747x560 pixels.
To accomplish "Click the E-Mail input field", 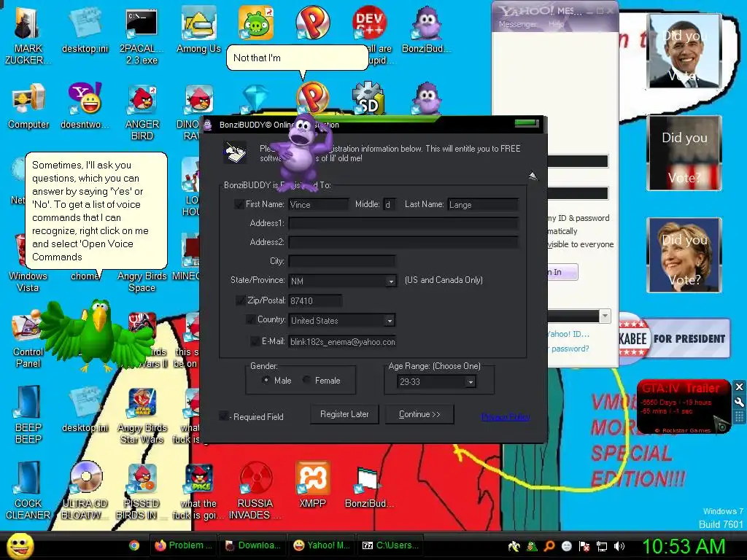I will point(342,342).
